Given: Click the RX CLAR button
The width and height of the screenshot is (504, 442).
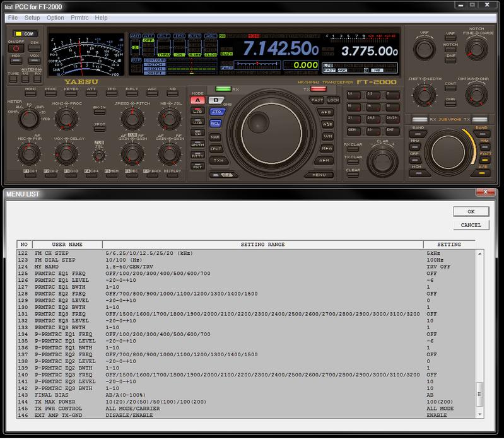Looking at the screenshot, I should point(353,149).
